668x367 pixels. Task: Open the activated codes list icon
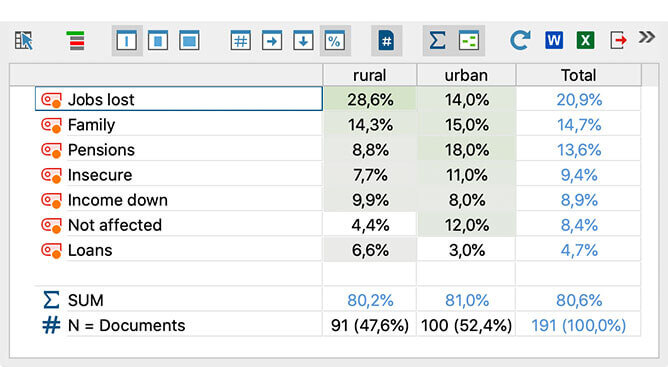pyautogui.click(x=77, y=41)
